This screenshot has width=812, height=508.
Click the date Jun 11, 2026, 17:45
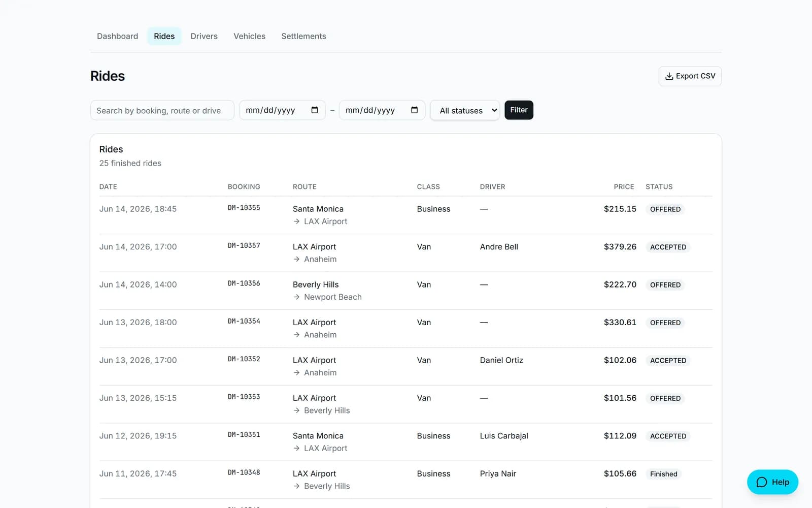(x=138, y=473)
